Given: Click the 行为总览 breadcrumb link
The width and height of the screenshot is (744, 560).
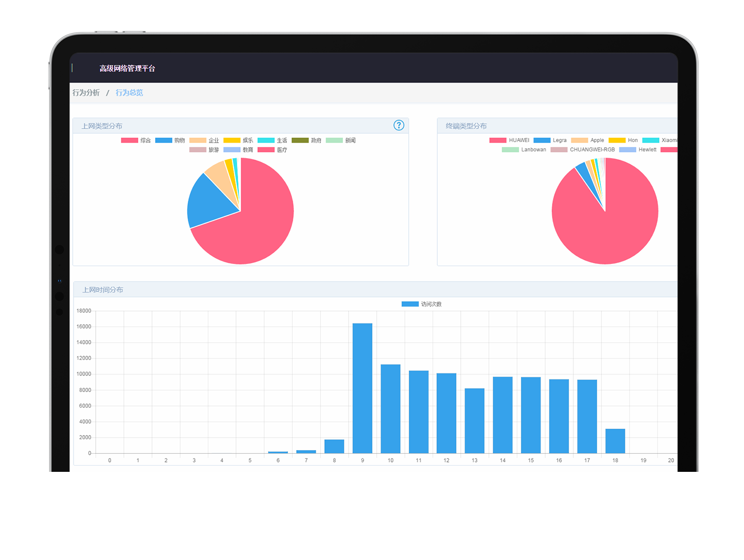Looking at the screenshot, I should (x=129, y=93).
